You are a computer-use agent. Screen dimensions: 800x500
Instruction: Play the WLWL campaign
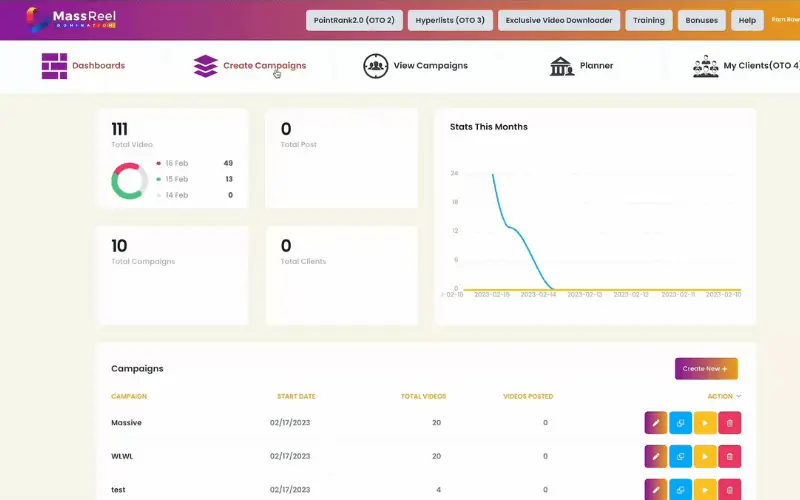[x=705, y=457]
